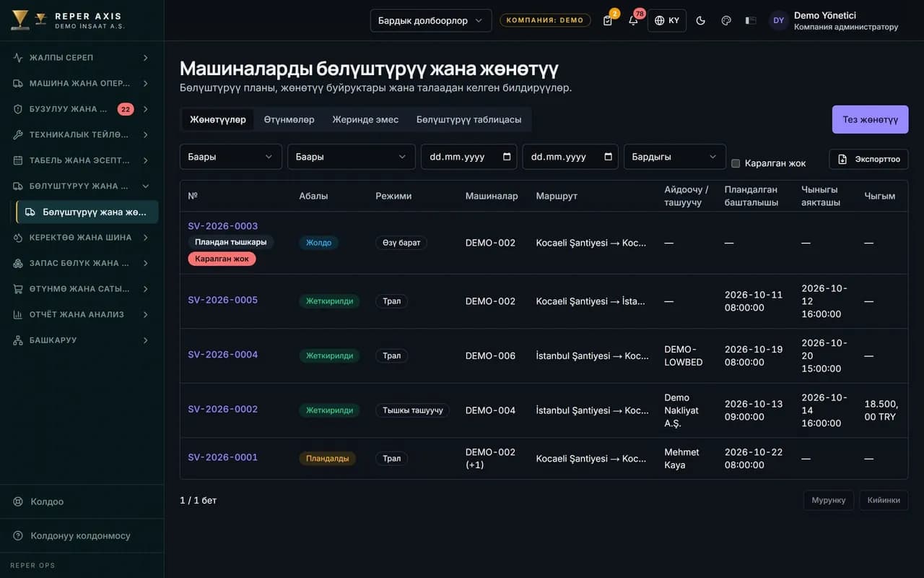
Task: Click the Reper Axis trophy logo
Action: [x=20, y=20]
